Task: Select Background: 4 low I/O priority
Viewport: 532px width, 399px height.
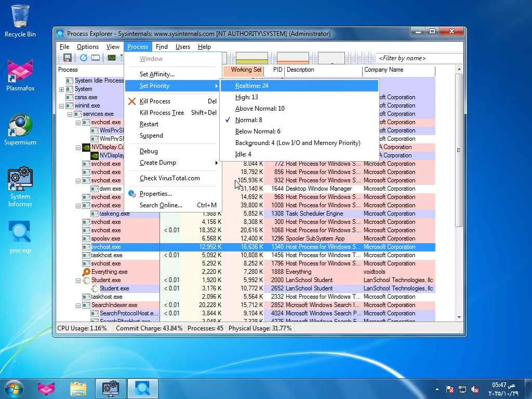Action: tap(299, 143)
